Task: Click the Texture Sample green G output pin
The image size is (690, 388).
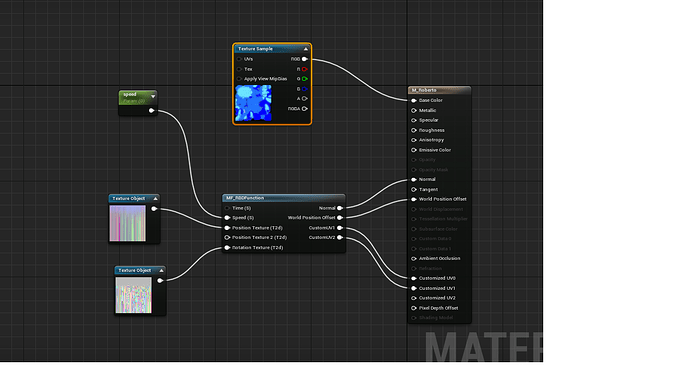Action: (x=305, y=79)
